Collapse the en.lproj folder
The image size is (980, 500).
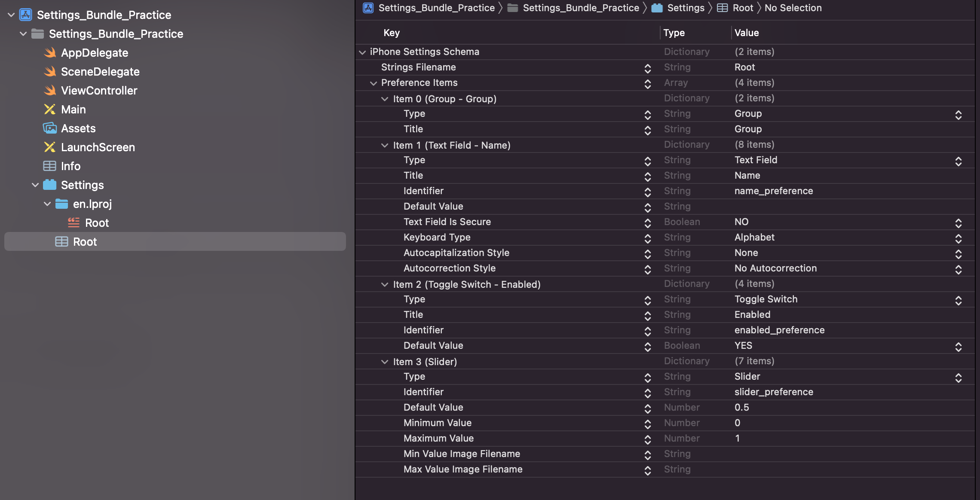point(47,204)
